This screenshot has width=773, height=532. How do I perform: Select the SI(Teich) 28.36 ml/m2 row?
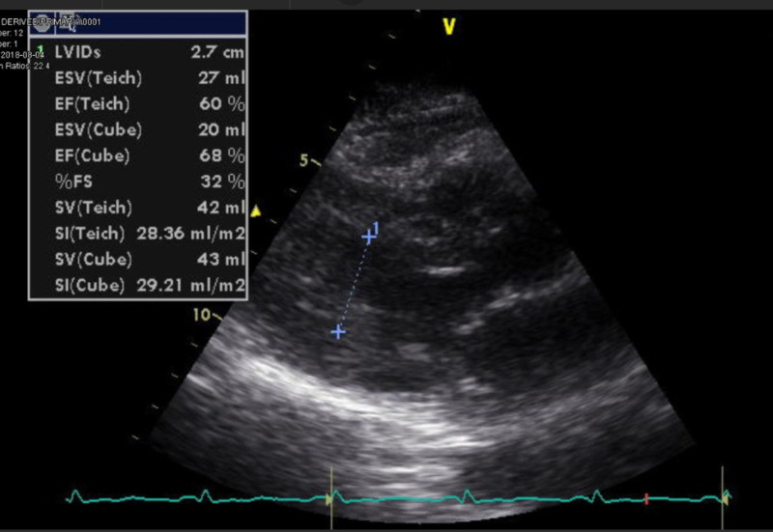coord(137,233)
